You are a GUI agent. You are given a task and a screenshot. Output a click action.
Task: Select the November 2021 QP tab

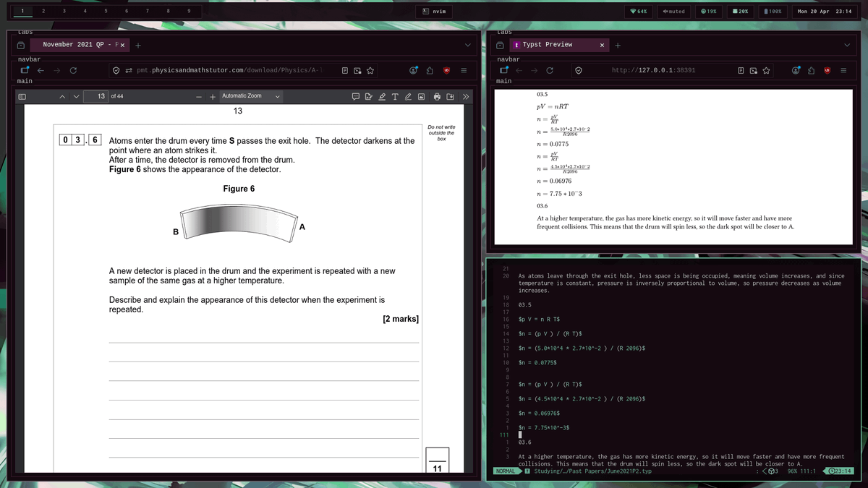click(80, 44)
